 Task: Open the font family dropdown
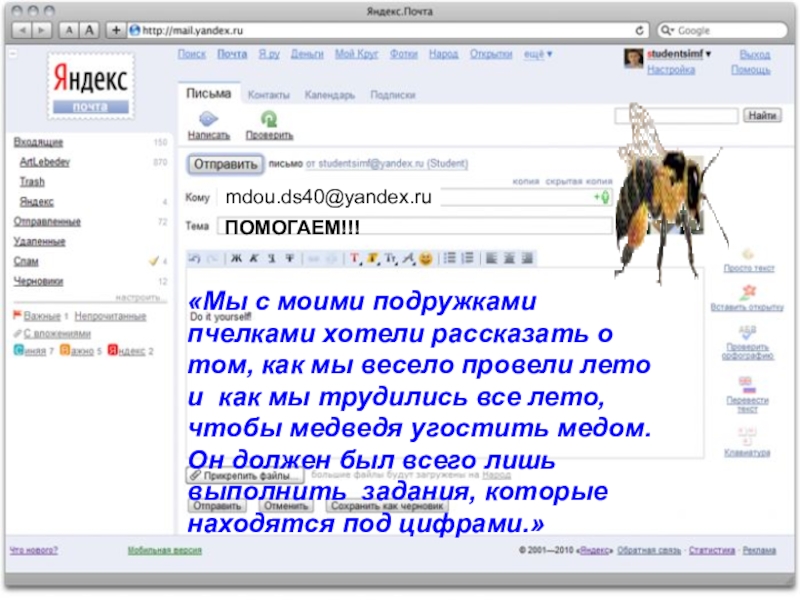[x=409, y=259]
